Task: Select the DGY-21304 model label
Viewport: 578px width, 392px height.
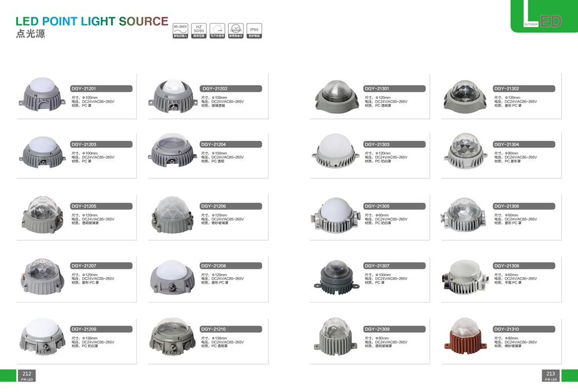Action: pyautogui.click(x=524, y=144)
